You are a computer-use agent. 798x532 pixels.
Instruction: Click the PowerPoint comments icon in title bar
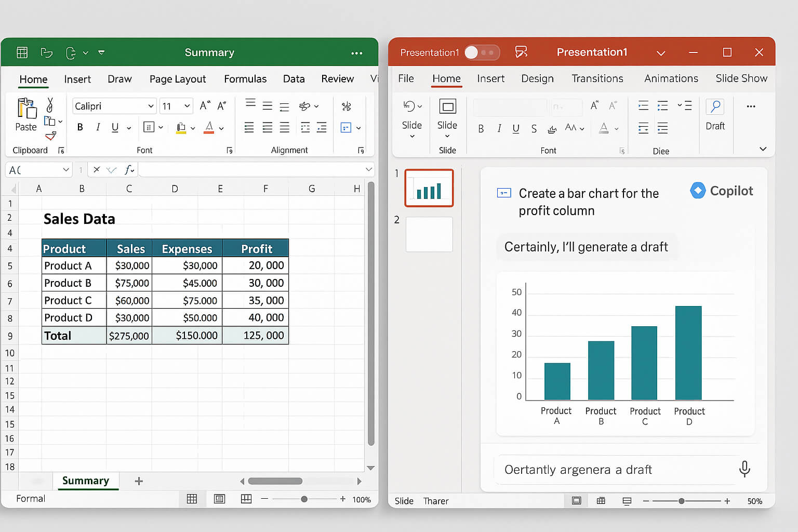[521, 52]
